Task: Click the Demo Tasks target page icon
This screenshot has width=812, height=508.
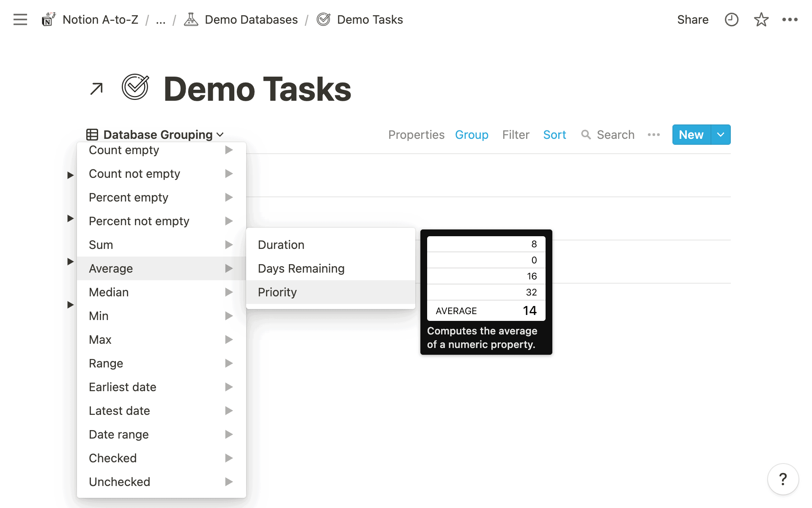Action: (x=135, y=87)
